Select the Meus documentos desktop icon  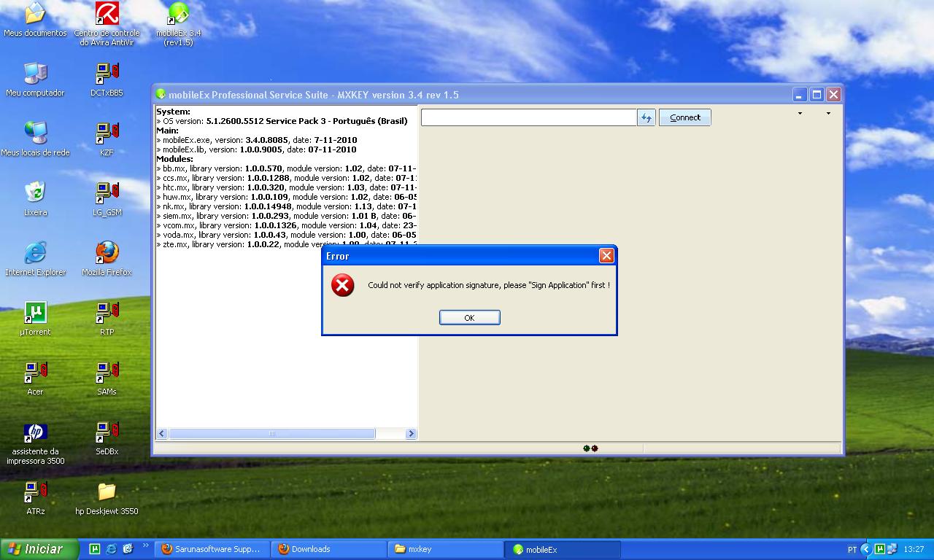click(x=35, y=20)
